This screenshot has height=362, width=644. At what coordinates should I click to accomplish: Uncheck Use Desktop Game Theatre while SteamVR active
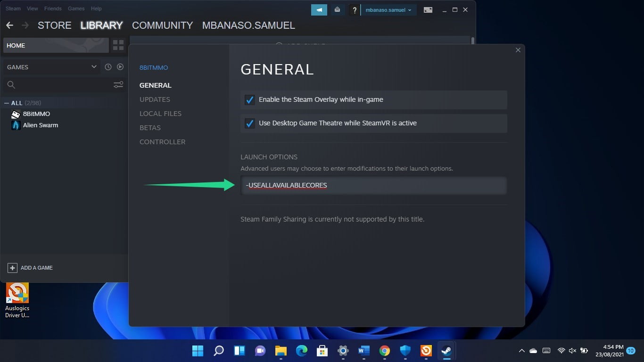coord(249,123)
